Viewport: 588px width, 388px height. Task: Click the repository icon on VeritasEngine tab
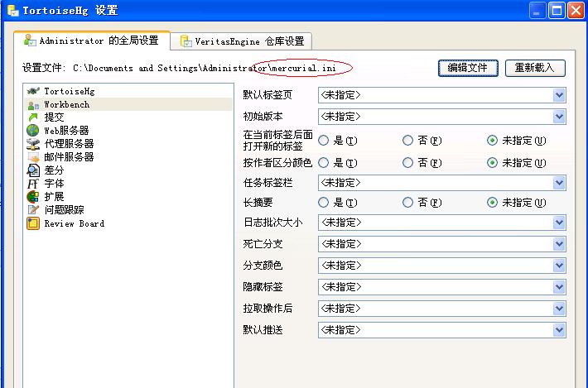[x=186, y=41]
